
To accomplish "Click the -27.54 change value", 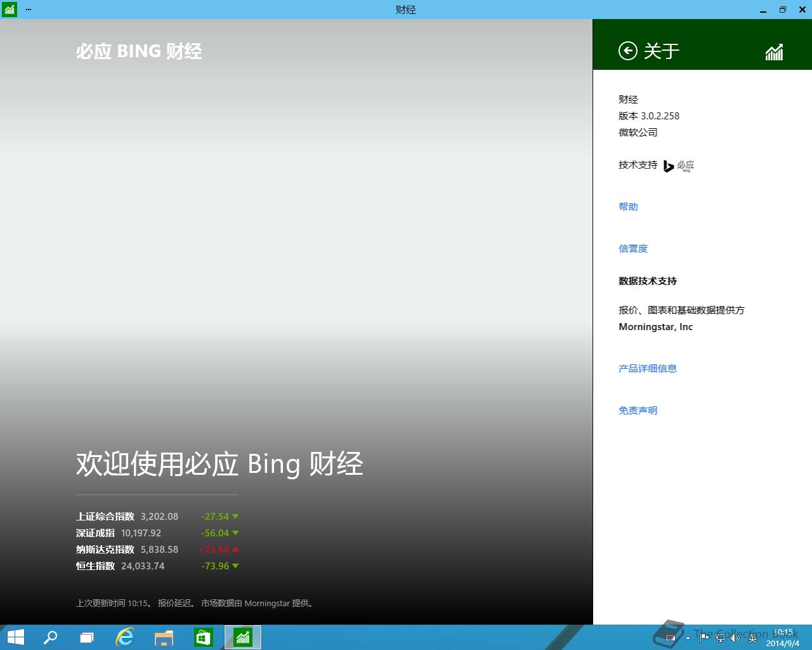I will pyautogui.click(x=215, y=516).
